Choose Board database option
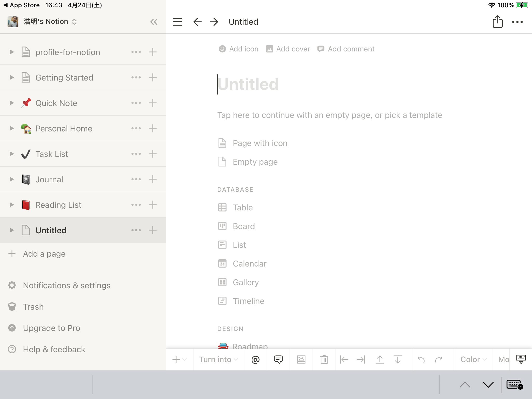 click(x=236, y=226)
